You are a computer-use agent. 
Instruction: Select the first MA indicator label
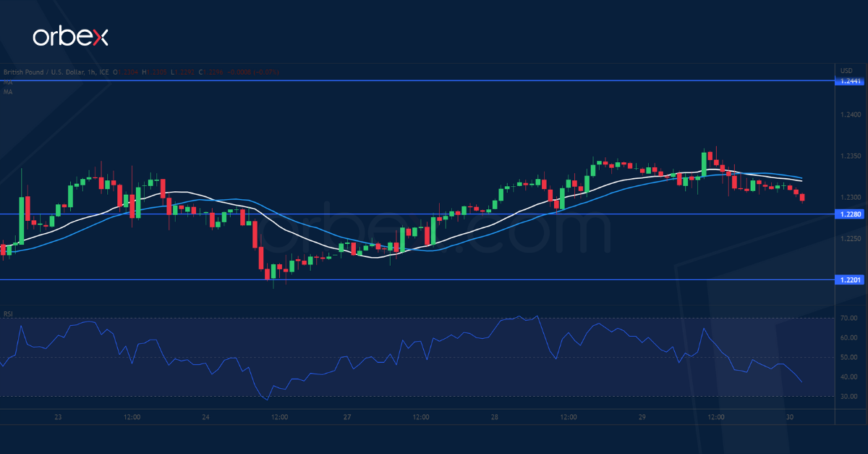pyautogui.click(x=8, y=83)
